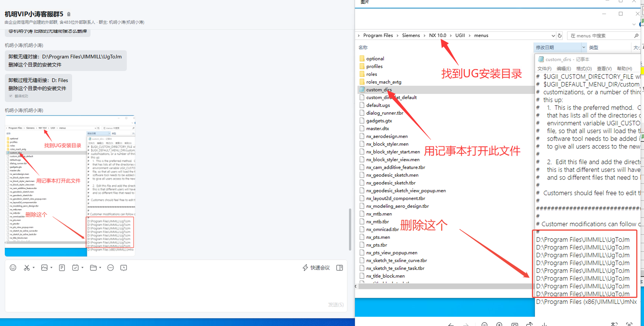Click the chat conversation vertical scrollbar
644x326 pixels.
click(350, 229)
